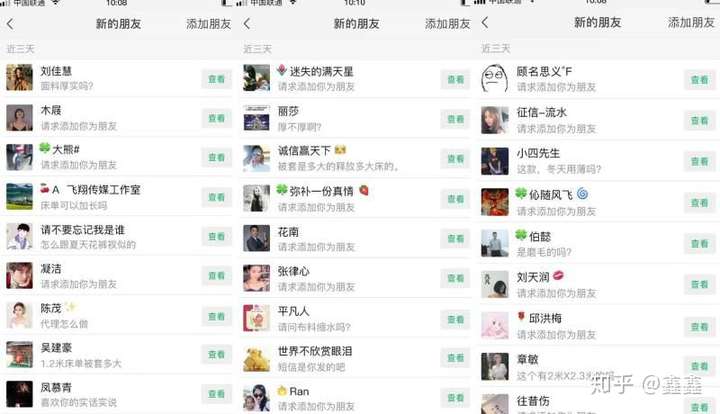Image resolution: width=720 pixels, height=414 pixels.
Task: Click 查看 button next to 木辰
Action: point(216,118)
